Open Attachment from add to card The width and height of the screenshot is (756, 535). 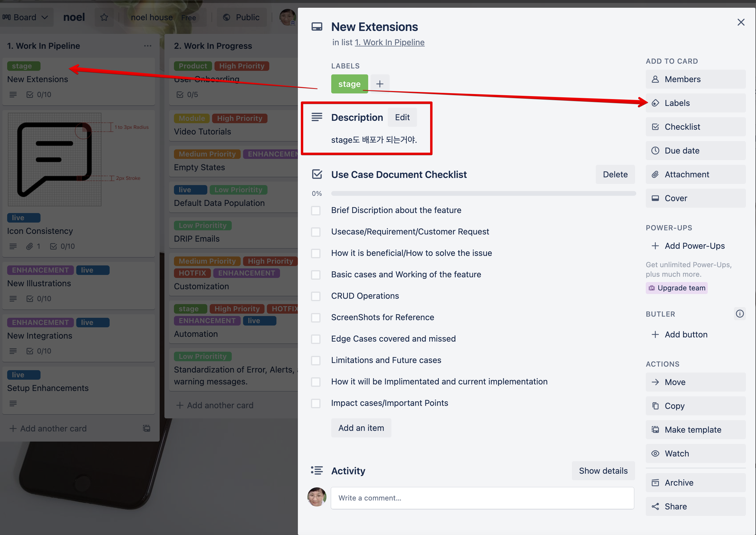[695, 174]
